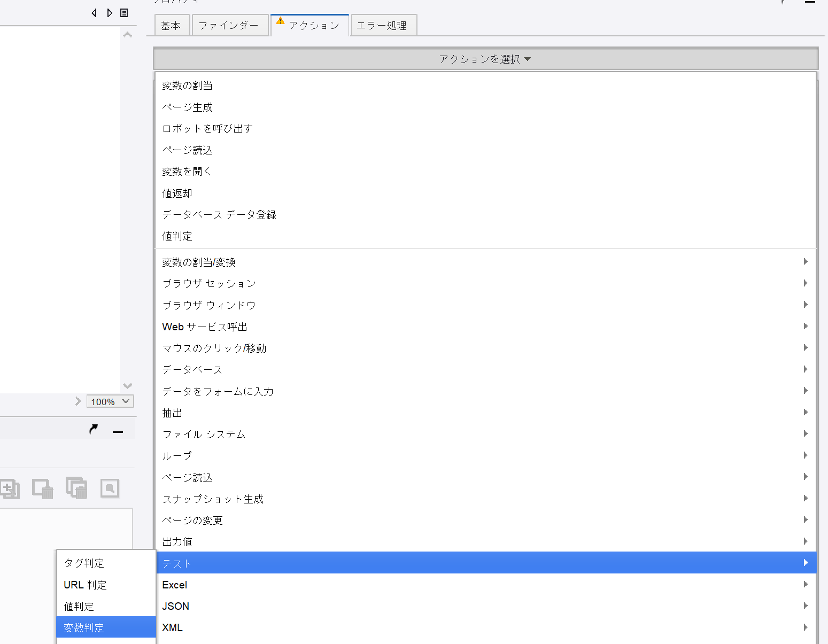Expand Excel submenu
828x644 pixels.
point(485,585)
